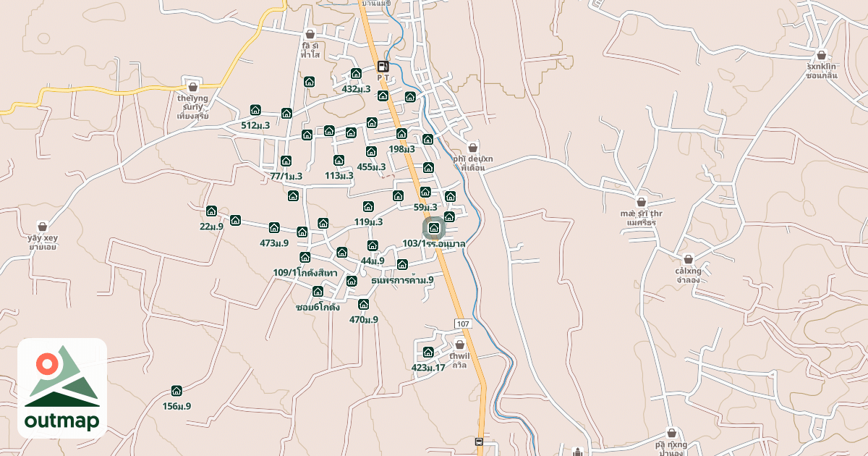Viewport: 868px width, 456px height.
Task: Open the outmap logo
Action: (x=62, y=388)
